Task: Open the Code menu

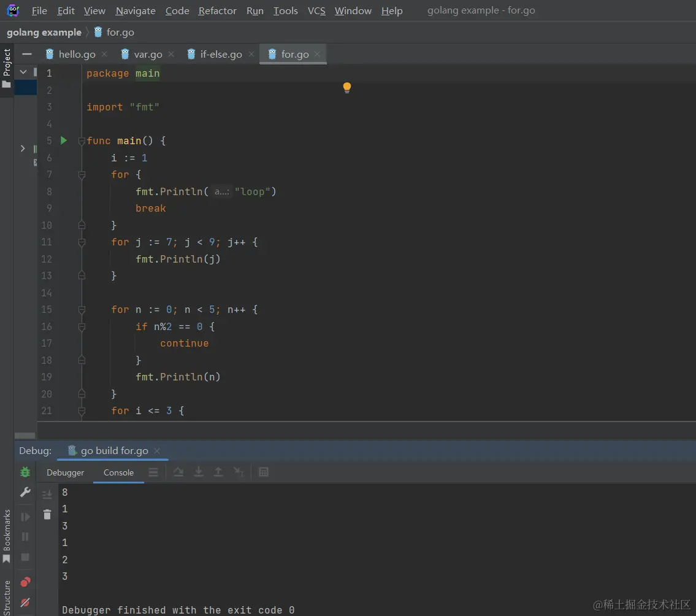Action: pos(177,10)
